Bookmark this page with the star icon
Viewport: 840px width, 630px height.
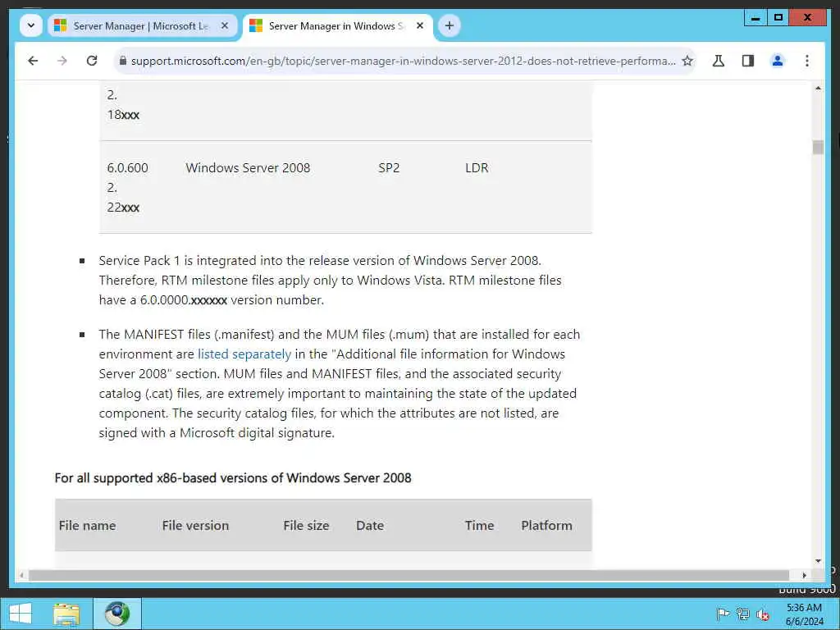pos(687,61)
